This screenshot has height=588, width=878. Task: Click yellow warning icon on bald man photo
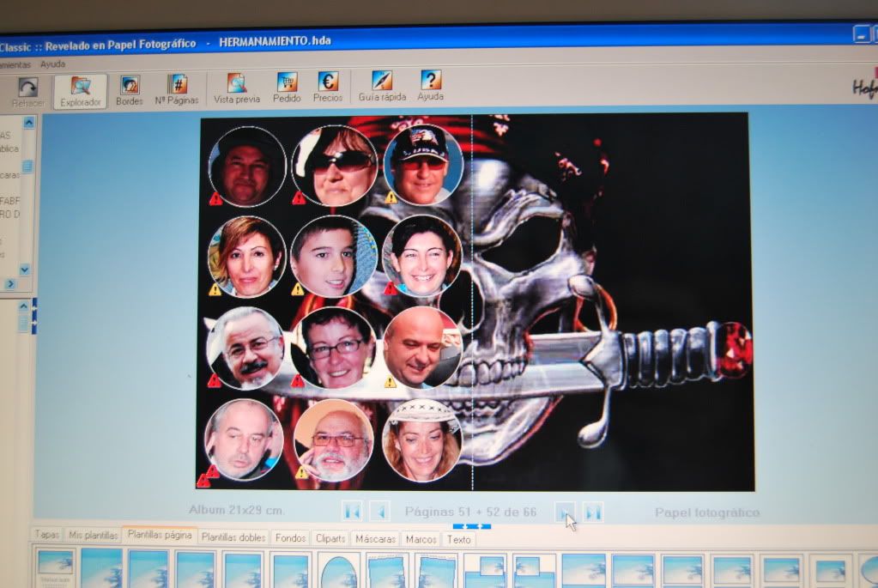point(391,382)
